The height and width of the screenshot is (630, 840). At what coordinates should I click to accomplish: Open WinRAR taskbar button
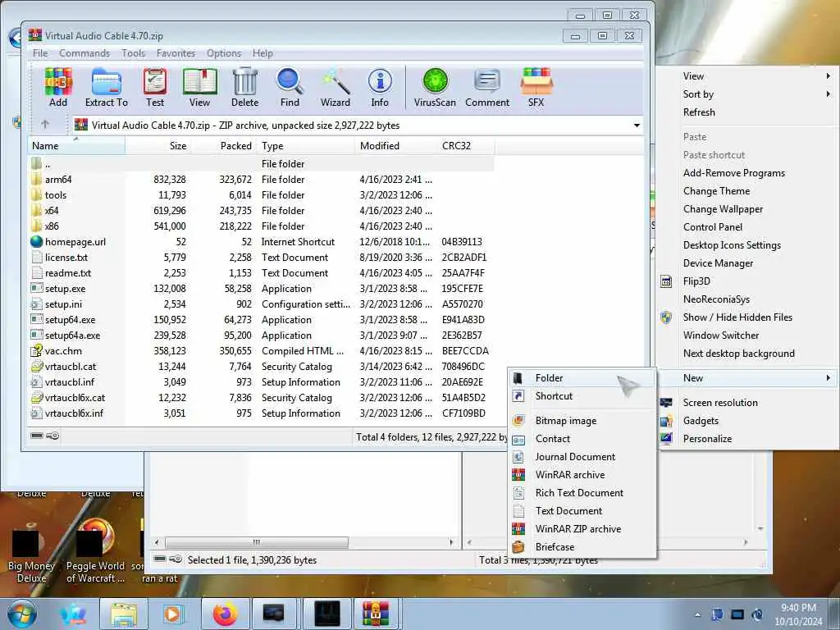coord(376,614)
